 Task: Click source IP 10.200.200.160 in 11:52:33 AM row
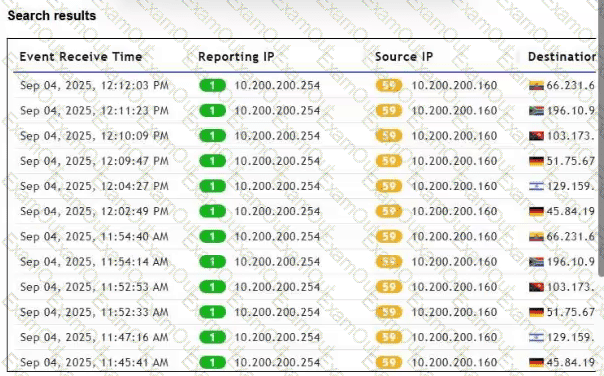point(455,312)
